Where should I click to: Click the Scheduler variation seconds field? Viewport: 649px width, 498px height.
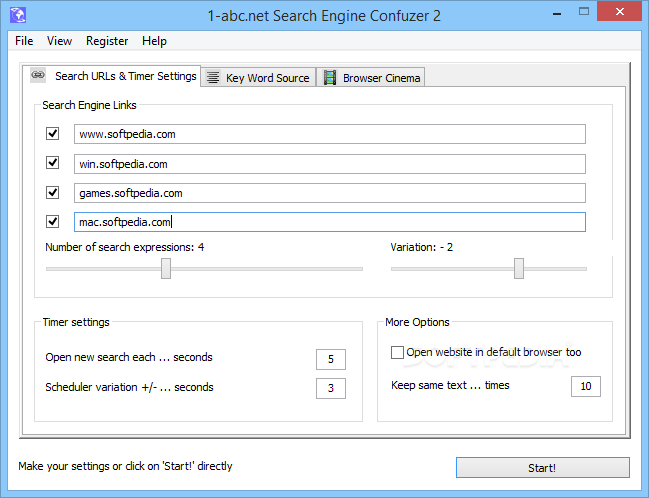(x=331, y=388)
